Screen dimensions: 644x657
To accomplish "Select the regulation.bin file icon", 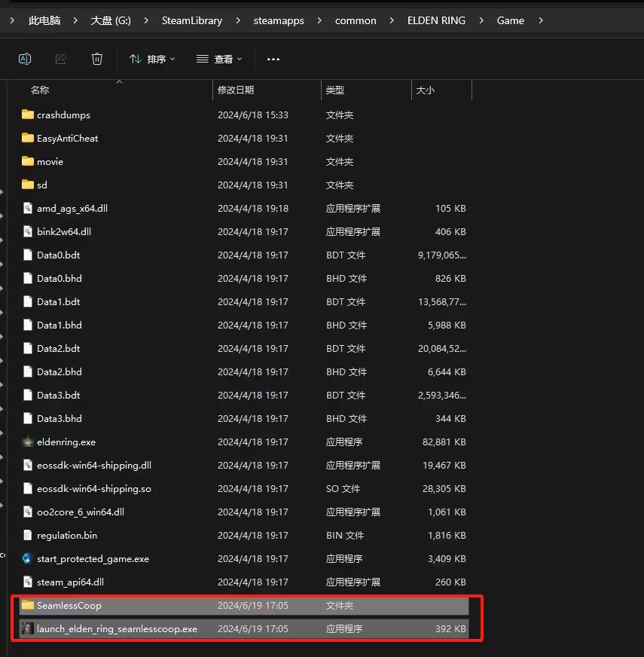I will pyautogui.click(x=28, y=535).
